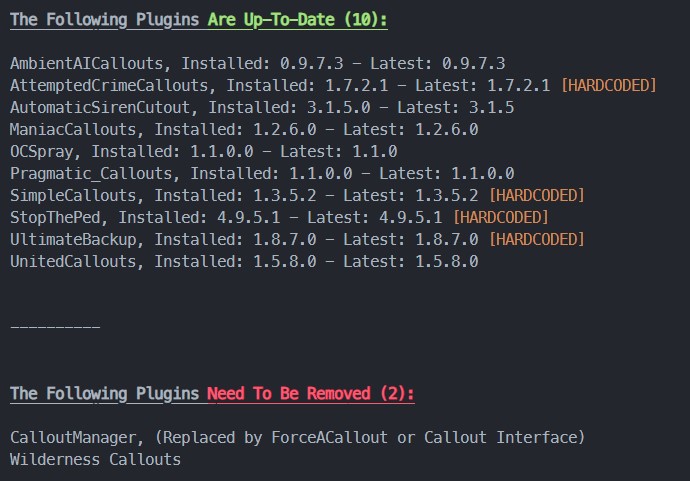The height and width of the screenshot is (481, 690).
Task: Click the "Need To Be Removed (2)" heading
Action: 311,394
